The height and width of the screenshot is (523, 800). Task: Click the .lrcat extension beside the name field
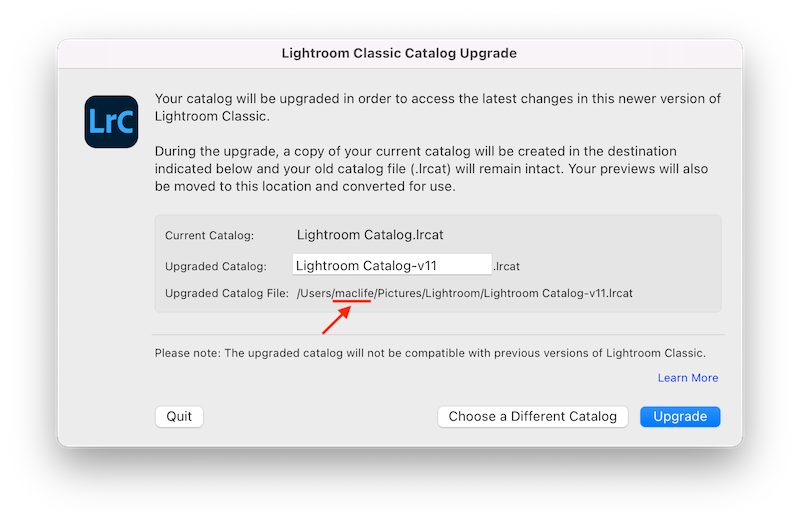point(507,266)
